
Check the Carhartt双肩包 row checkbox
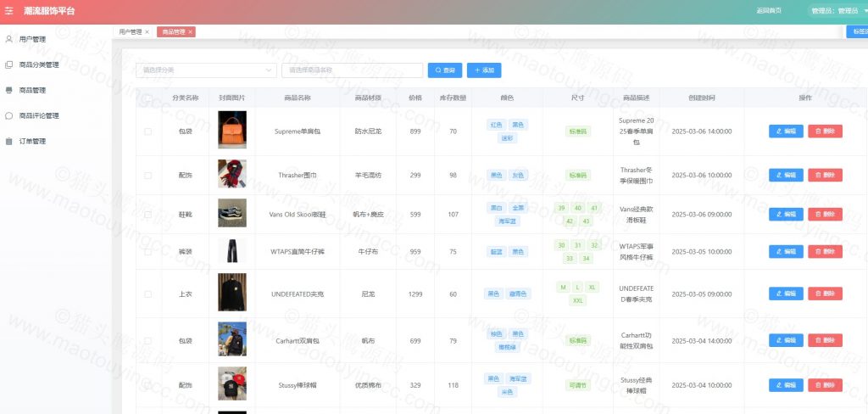[147, 341]
